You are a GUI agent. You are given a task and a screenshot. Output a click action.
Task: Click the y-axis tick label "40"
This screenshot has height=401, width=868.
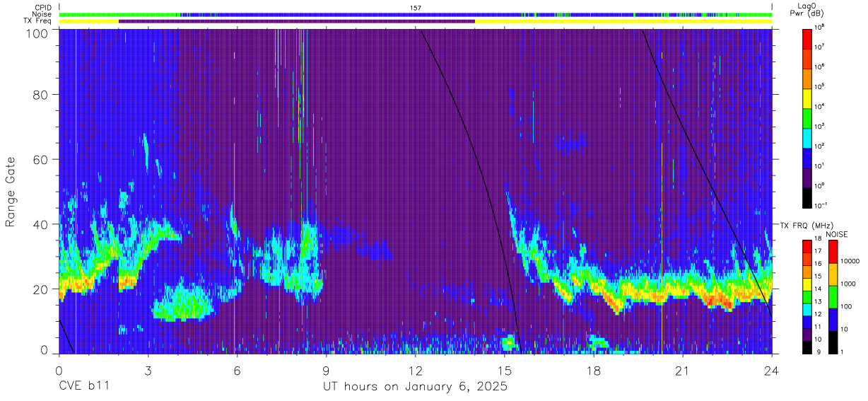coord(41,224)
